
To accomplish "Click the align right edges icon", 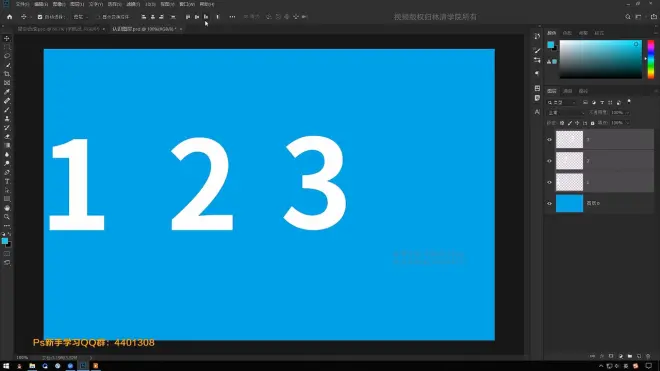I will 161,17.
